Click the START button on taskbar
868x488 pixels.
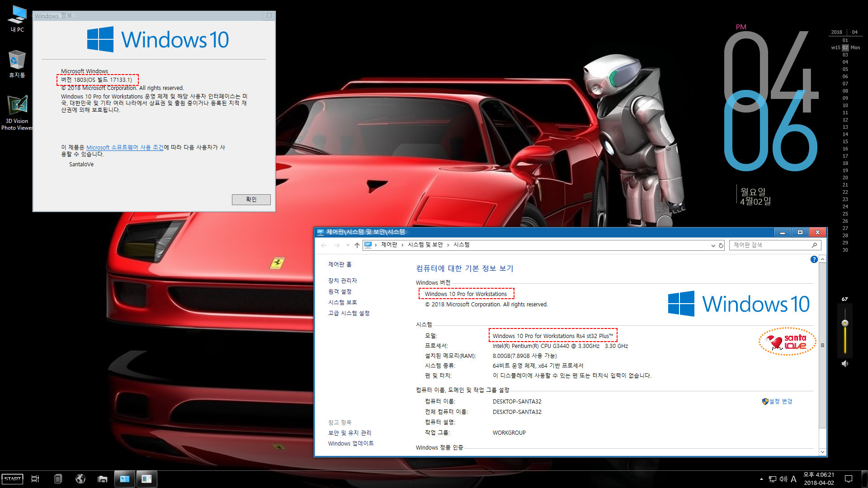click(13, 479)
